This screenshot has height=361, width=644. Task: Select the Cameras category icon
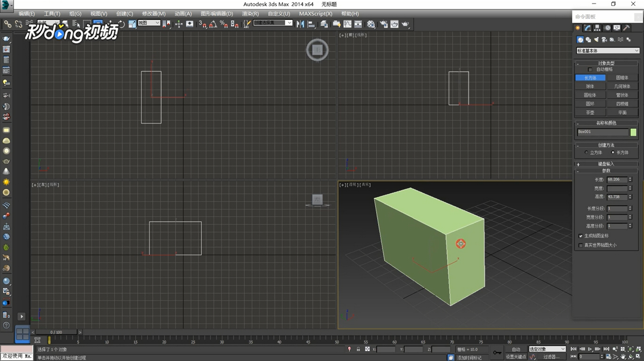click(604, 40)
